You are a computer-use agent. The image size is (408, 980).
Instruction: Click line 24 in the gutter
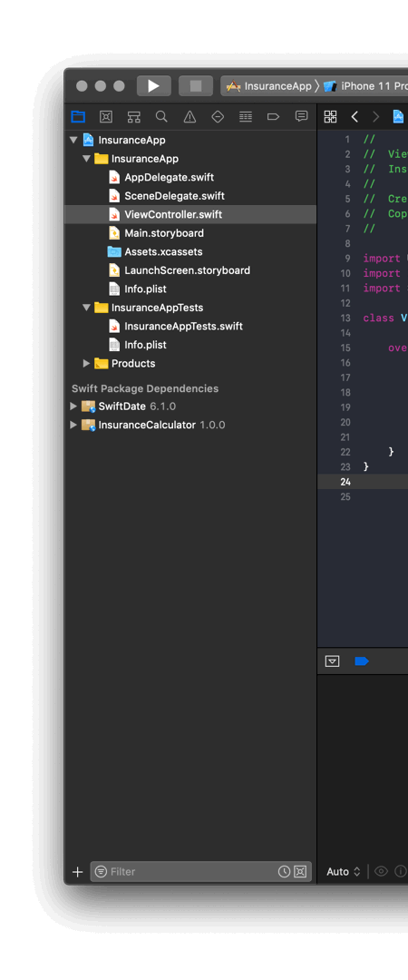point(345,481)
